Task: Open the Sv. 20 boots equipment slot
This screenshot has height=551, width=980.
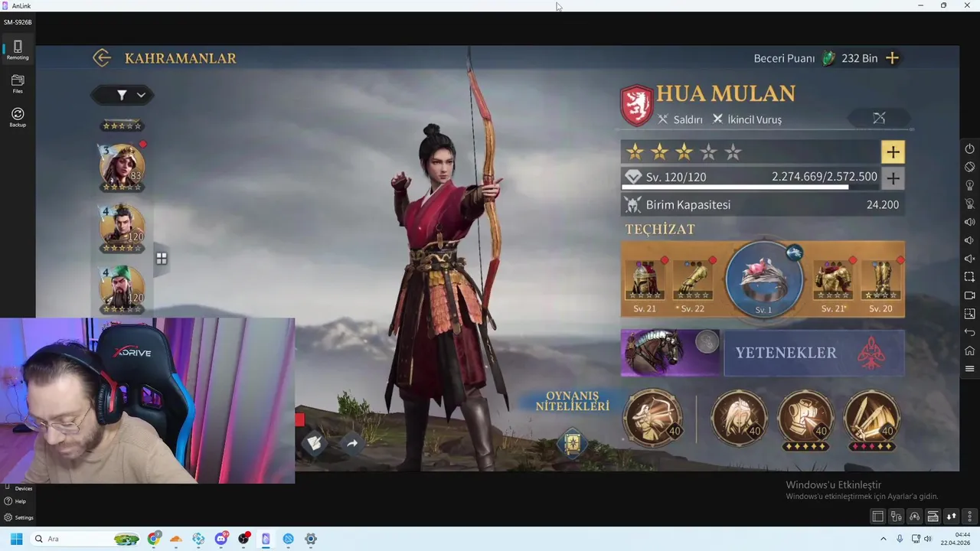Action: (880, 280)
